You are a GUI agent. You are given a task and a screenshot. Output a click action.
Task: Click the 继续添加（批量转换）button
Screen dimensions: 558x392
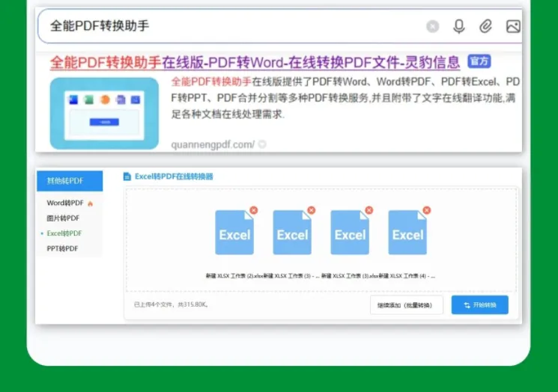pyautogui.click(x=407, y=305)
